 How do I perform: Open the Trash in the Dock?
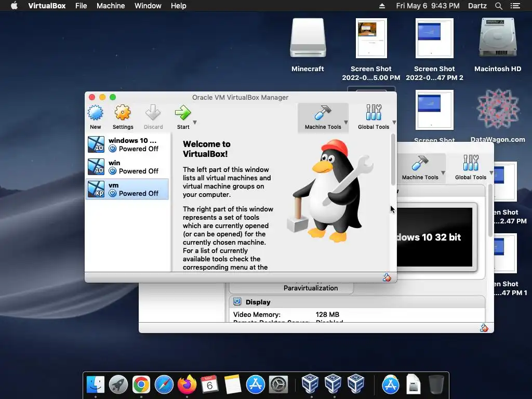coord(436,384)
